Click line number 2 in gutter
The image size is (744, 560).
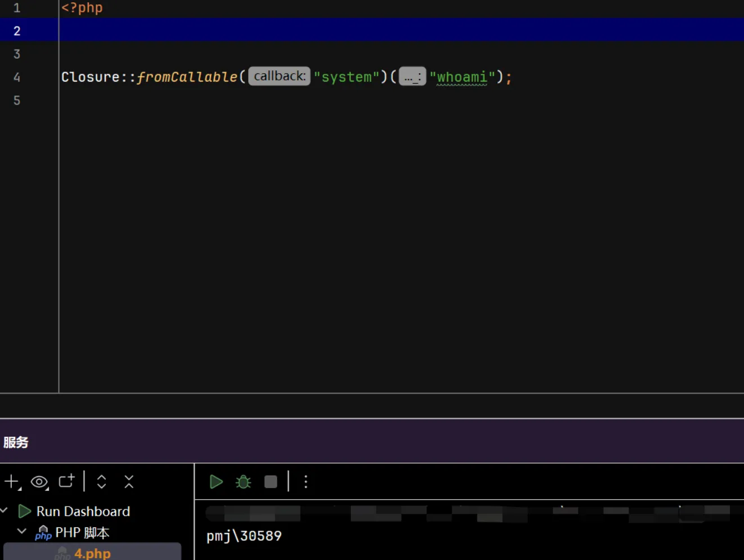pos(17,31)
